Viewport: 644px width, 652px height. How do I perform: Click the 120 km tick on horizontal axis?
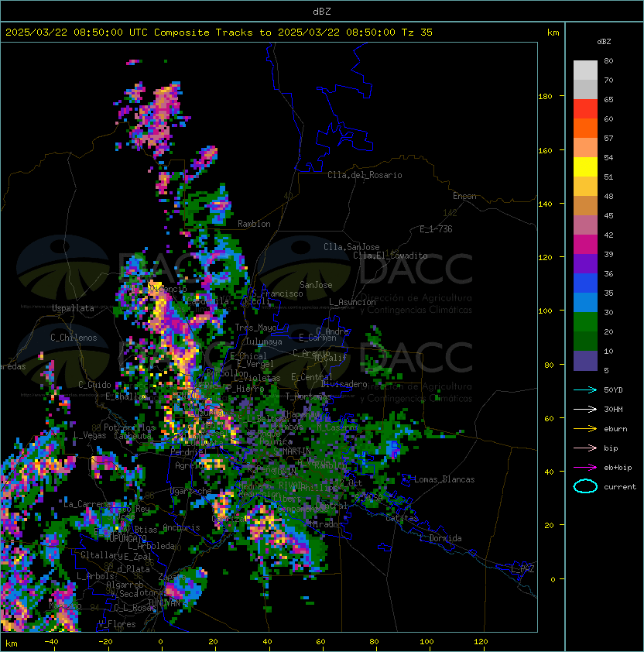(481, 642)
